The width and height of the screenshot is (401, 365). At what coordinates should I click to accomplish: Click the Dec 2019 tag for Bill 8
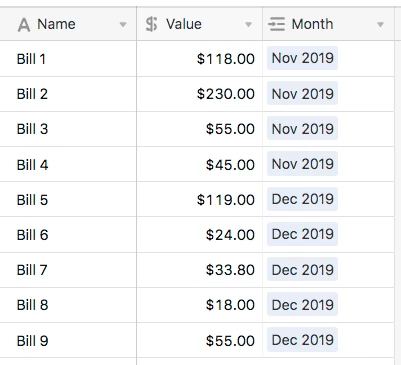point(302,304)
